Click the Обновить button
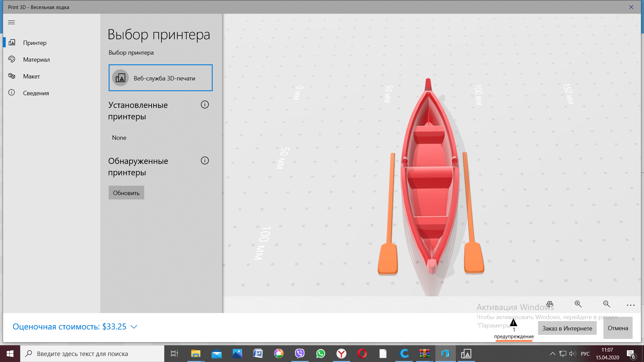Screen dimensions: 644x362 (x=126, y=193)
